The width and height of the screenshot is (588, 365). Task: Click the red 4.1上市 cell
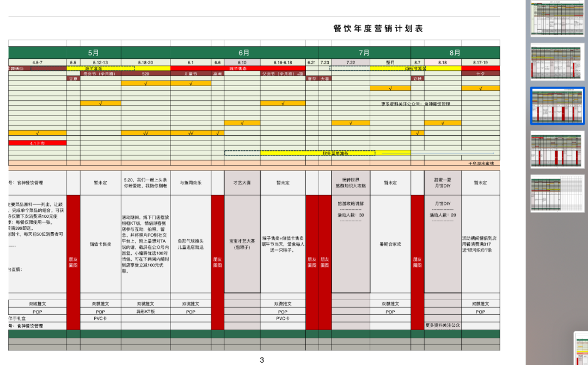click(x=38, y=143)
